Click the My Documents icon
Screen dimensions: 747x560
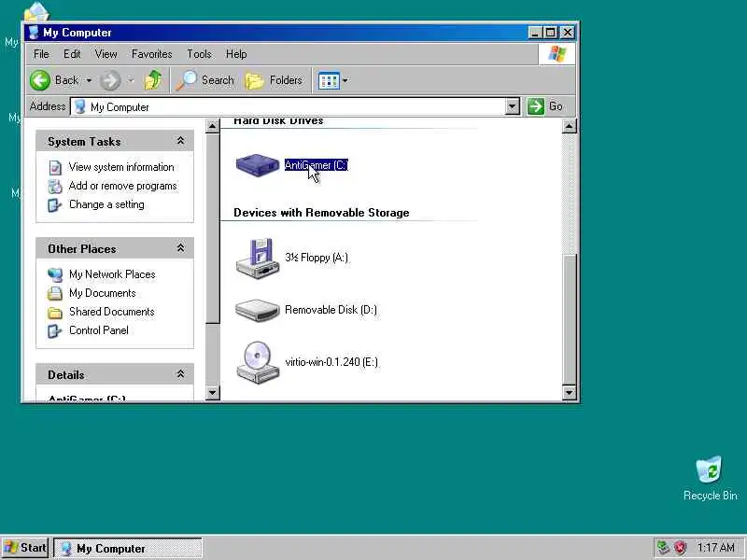[x=55, y=293]
